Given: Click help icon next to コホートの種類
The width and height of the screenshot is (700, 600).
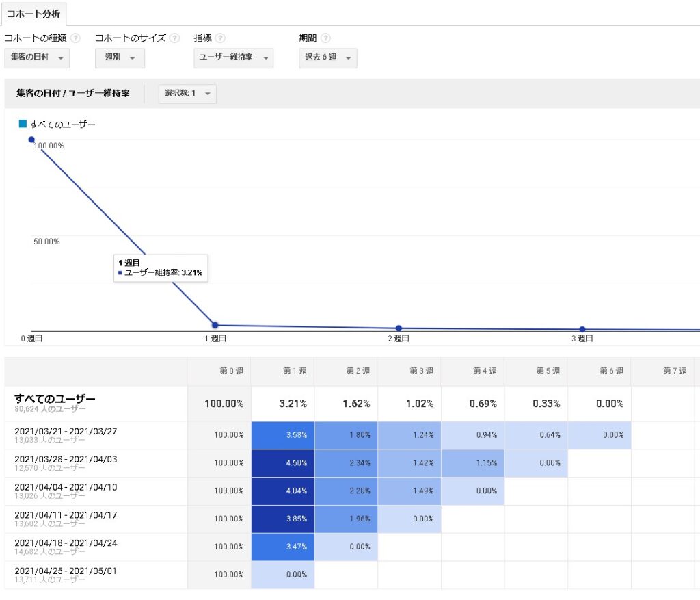Looking at the screenshot, I should point(75,38).
